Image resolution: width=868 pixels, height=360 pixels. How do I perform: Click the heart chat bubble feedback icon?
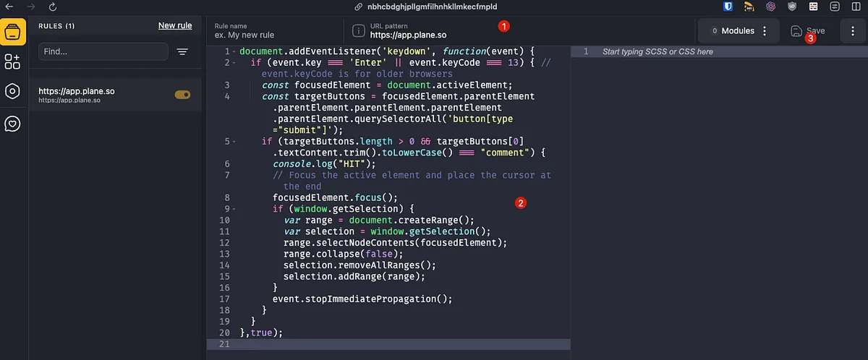pos(12,124)
